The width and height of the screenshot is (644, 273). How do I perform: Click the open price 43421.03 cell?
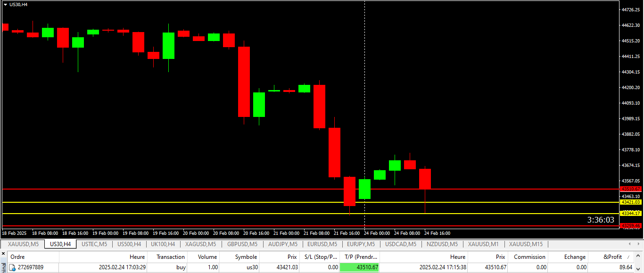287,267
